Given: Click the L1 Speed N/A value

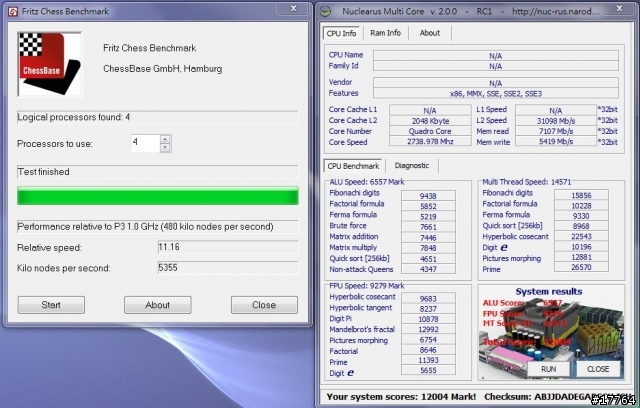Looking at the screenshot, I should [556, 110].
